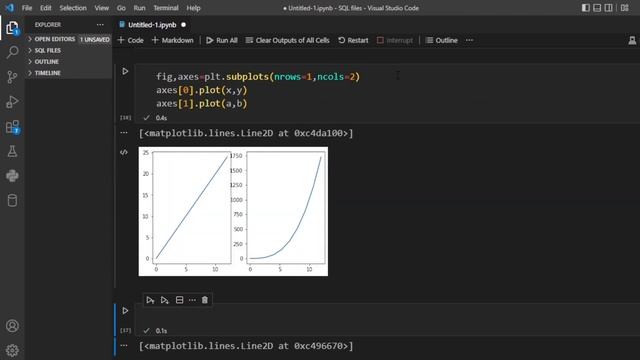
Task: Open bottom cell output ellipsis menu
Action: 124,345
